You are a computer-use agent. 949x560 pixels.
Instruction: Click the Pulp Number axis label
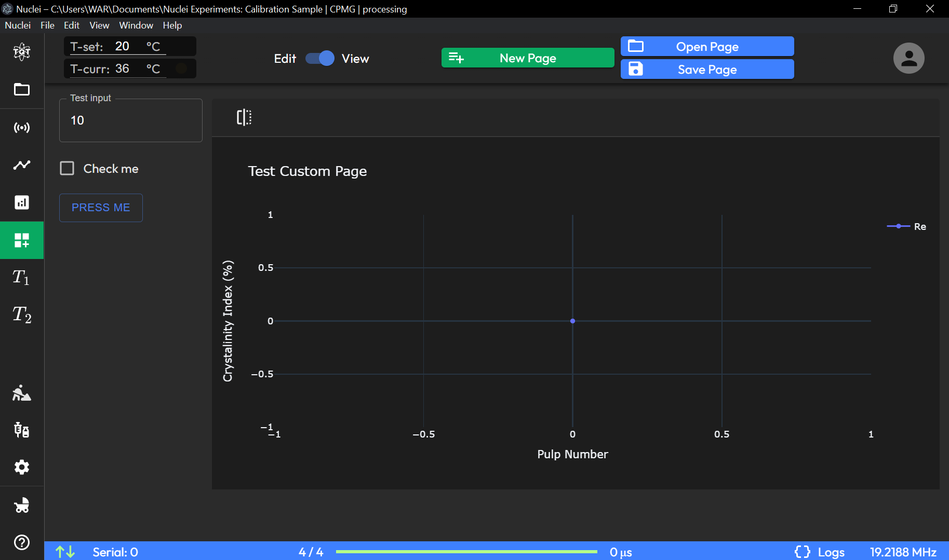572,454
